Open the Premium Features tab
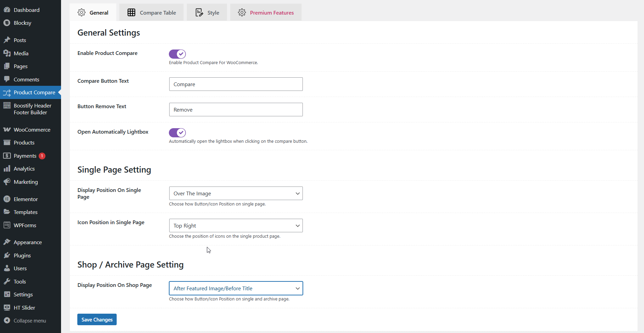This screenshot has height=333, width=644. [266, 13]
